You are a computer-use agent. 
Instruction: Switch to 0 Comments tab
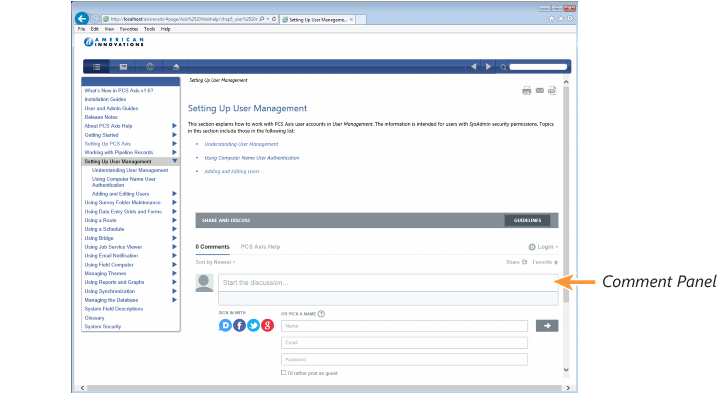coord(212,247)
